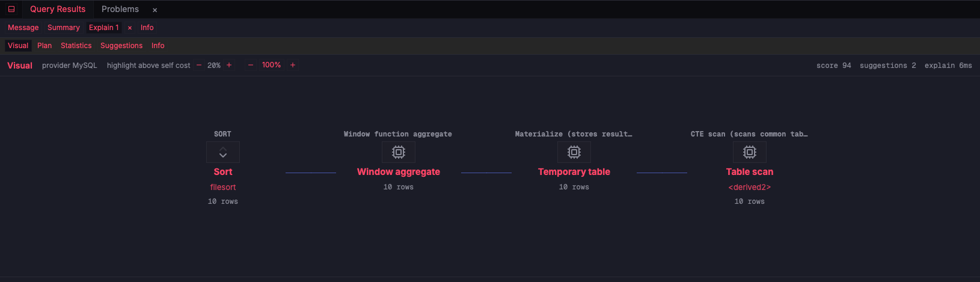Click the CTE scan heading text
This screenshot has height=282, width=980.
tap(749, 134)
